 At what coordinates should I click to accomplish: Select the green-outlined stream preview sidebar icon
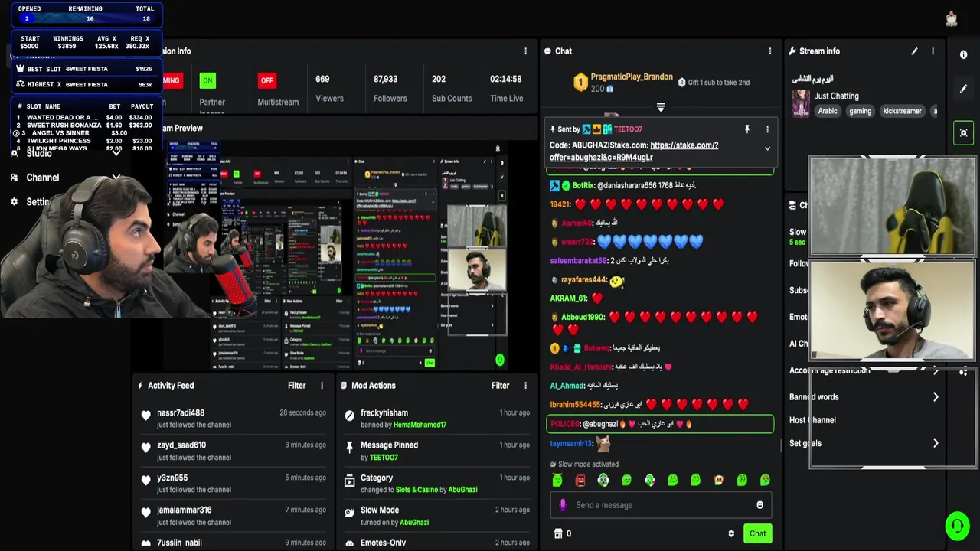coord(963,132)
